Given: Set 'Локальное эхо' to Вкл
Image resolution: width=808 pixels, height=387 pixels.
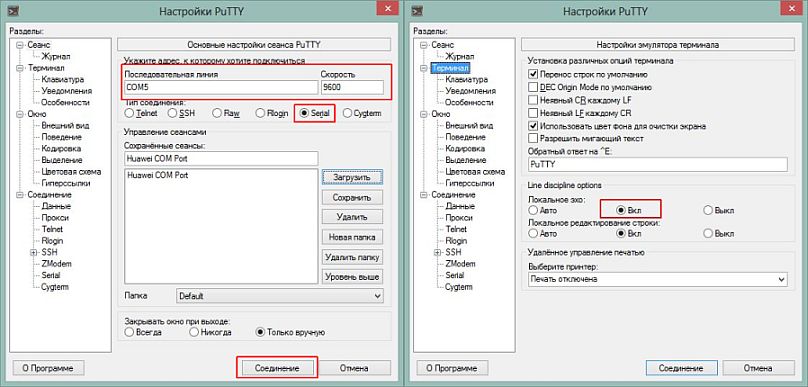Looking at the screenshot, I should 621,210.
